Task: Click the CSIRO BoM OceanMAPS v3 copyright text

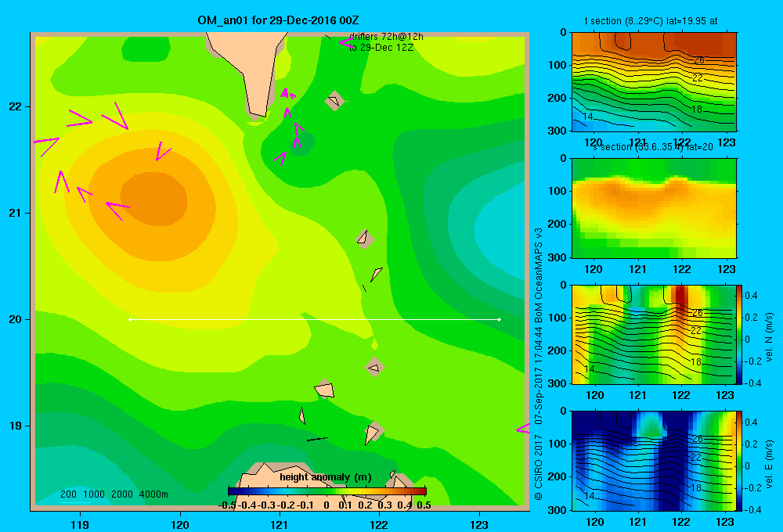Action: tap(539, 365)
